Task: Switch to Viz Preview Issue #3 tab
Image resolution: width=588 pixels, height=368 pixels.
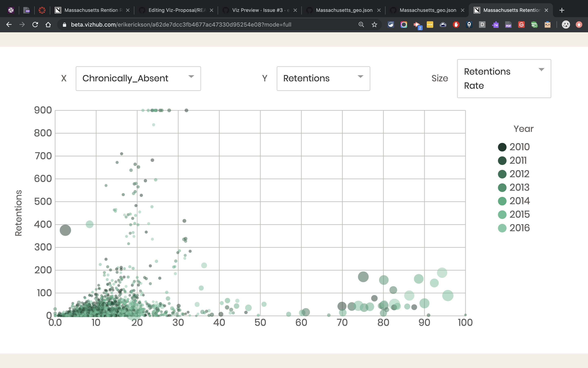Action: click(x=259, y=10)
